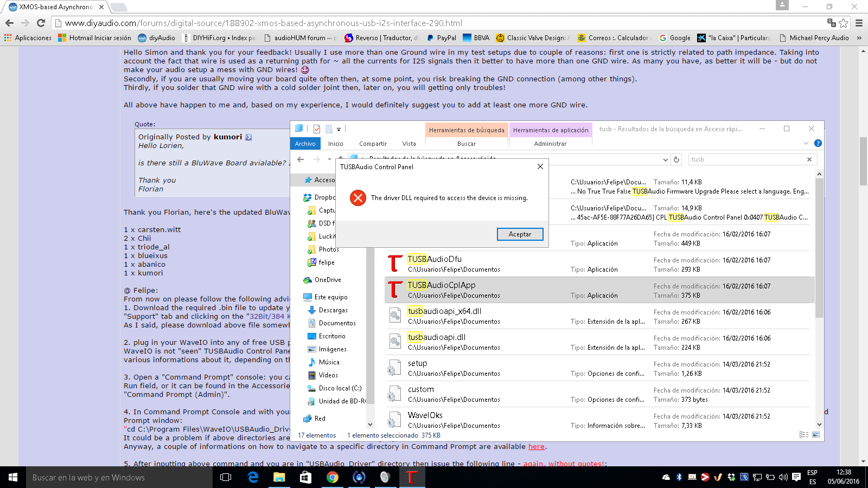Click the volume speaker tray icon
868x488 pixels.
(x=783, y=477)
